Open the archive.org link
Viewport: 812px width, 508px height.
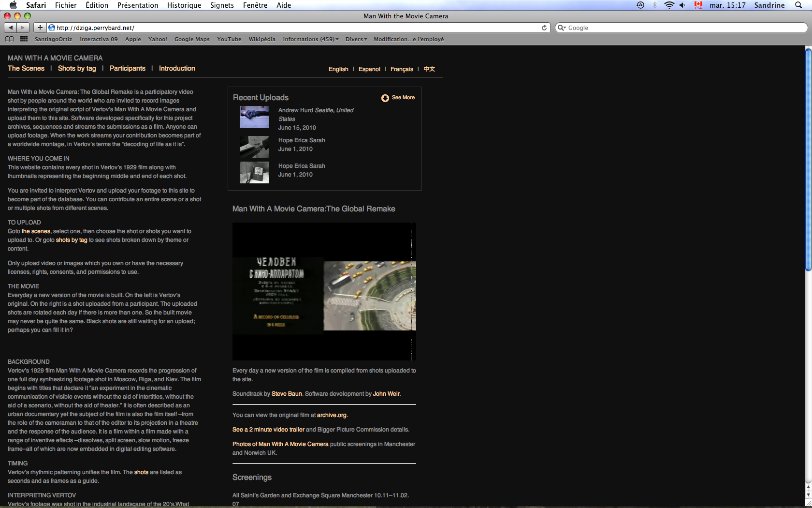tap(332, 415)
